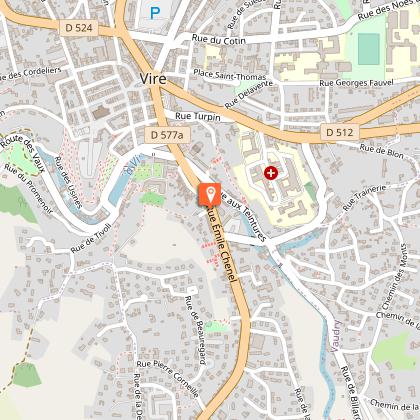This screenshot has height=420, width=420.
Task: Select the Rue Pierre Corneille label
Action: tap(168, 378)
